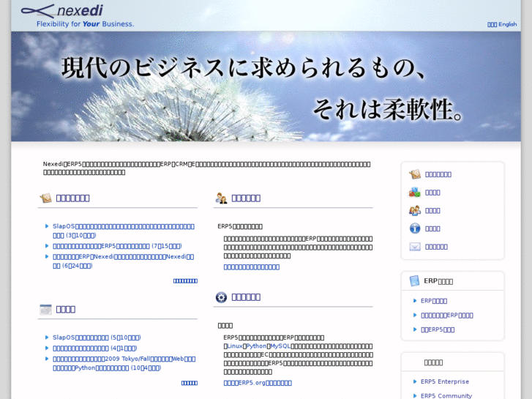The width and height of the screenshot is (532, 399).
Task: Click the calendar icon beside the events heading
Action: coord(45,309)
